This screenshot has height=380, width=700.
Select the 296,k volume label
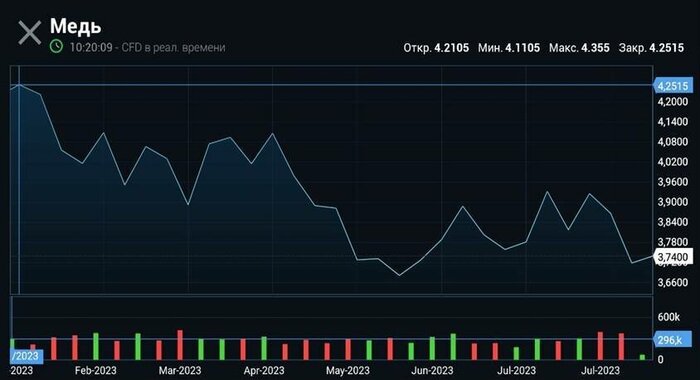672,340
